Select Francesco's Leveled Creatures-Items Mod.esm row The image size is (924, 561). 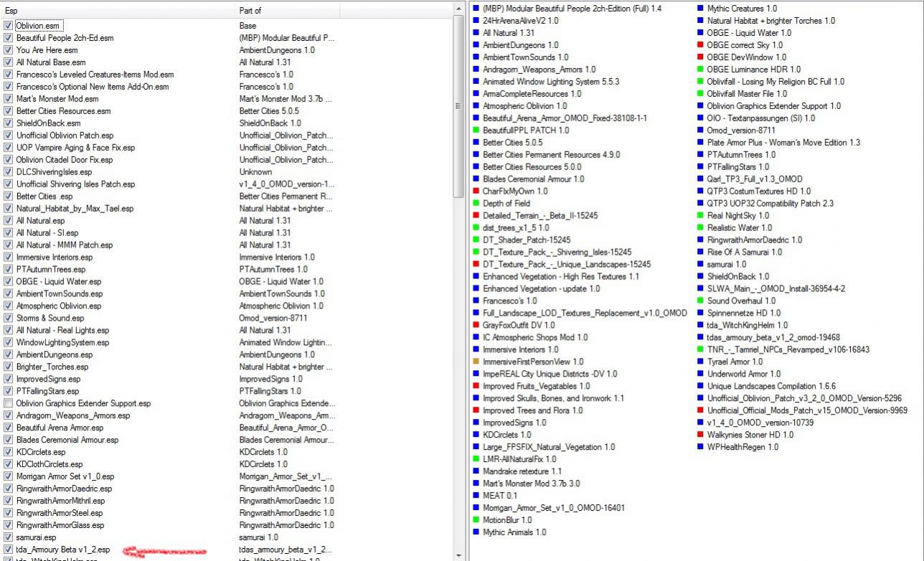pos(95,75)
